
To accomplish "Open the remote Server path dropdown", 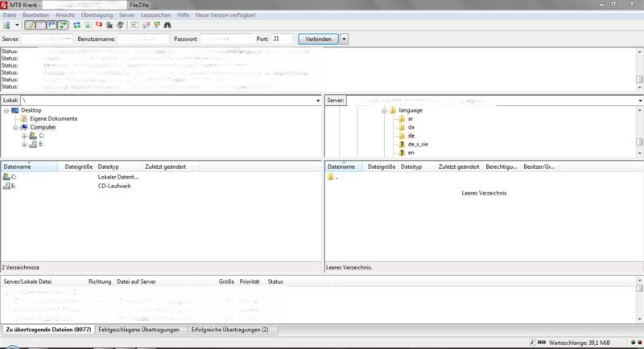I will click(x=640, y=101).
